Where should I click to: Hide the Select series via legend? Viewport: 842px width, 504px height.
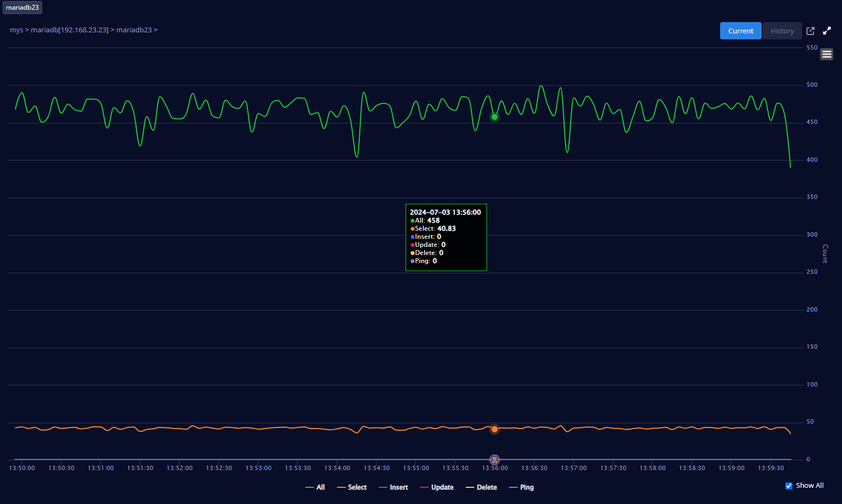(352, 487)
